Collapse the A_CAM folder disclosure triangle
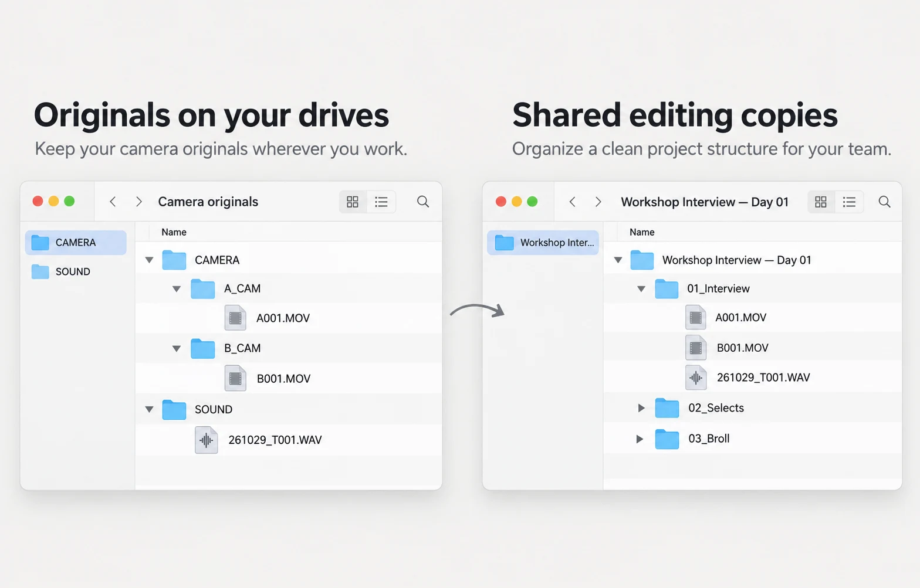Viewport: 920px width, 588px height. [176, 288]
